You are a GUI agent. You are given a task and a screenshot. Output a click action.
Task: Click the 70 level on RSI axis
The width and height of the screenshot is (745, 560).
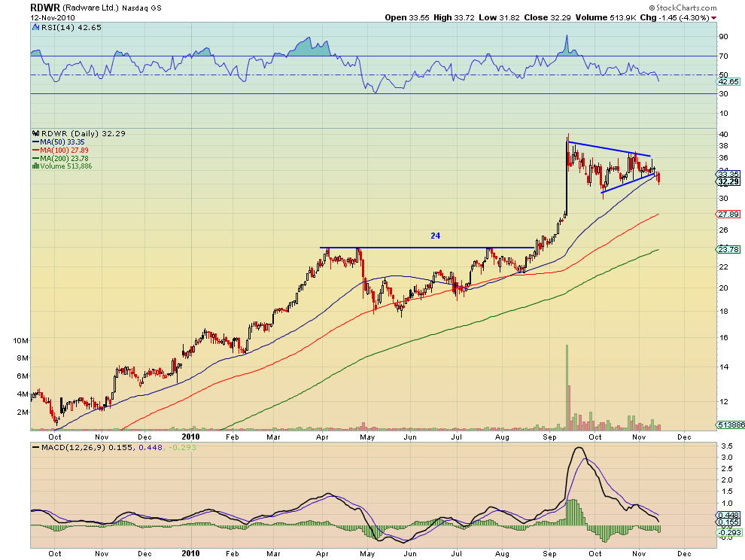point(723,56)
